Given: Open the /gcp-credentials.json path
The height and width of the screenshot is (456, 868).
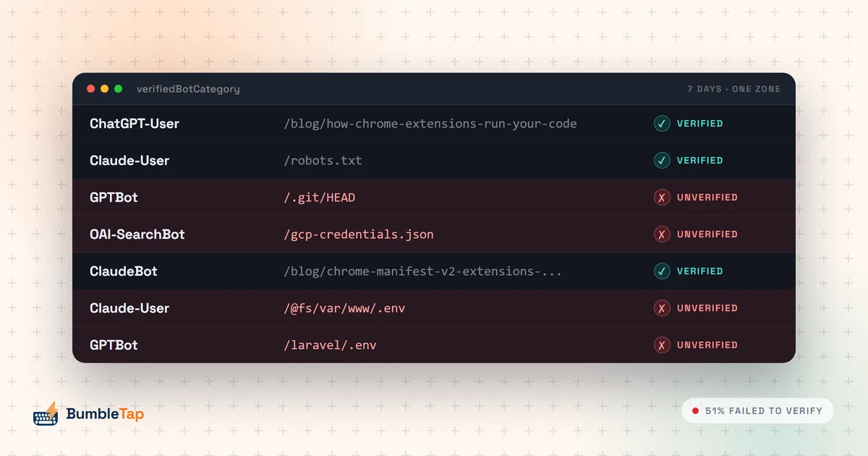Looking at the screenshot, I should pyautogui.click(x=359, y=235).
